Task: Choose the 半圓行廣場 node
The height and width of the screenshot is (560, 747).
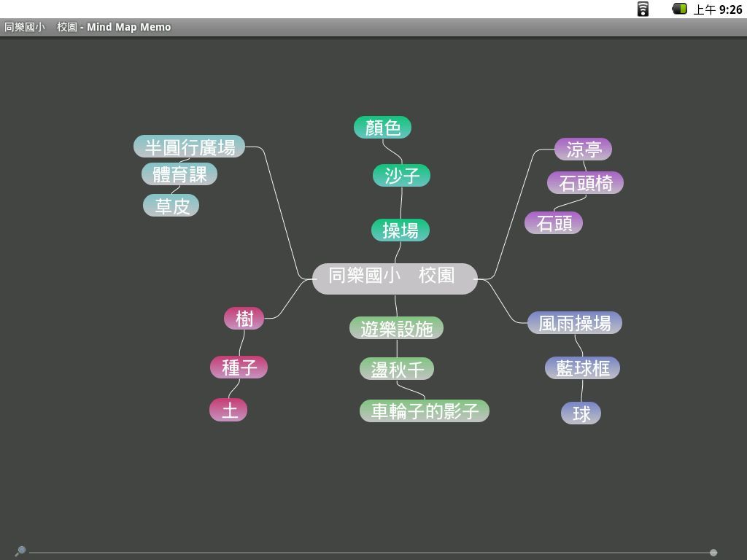Action: 189,147
